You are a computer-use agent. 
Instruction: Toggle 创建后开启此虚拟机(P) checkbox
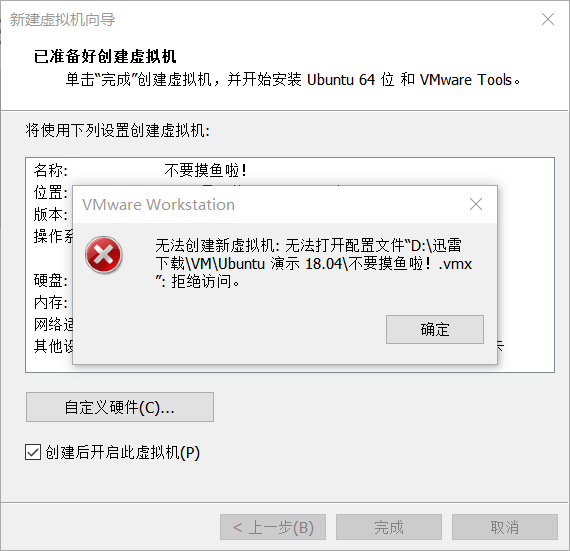(33, 453)
